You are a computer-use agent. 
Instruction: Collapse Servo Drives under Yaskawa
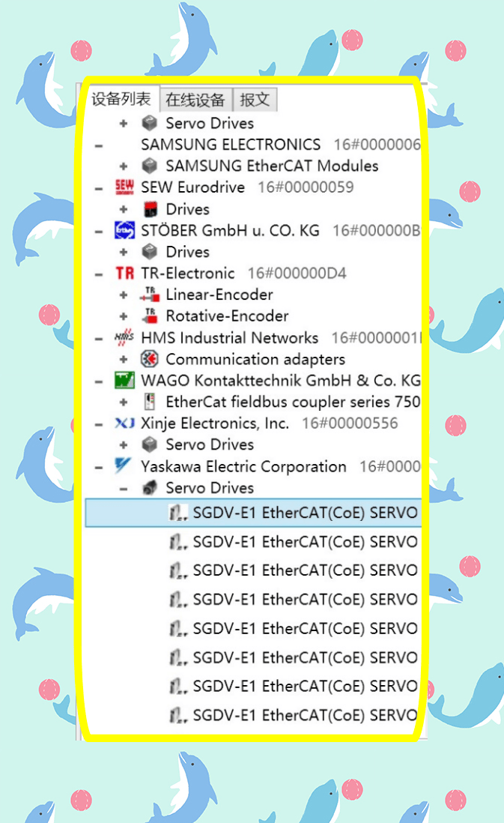point(124,489)
